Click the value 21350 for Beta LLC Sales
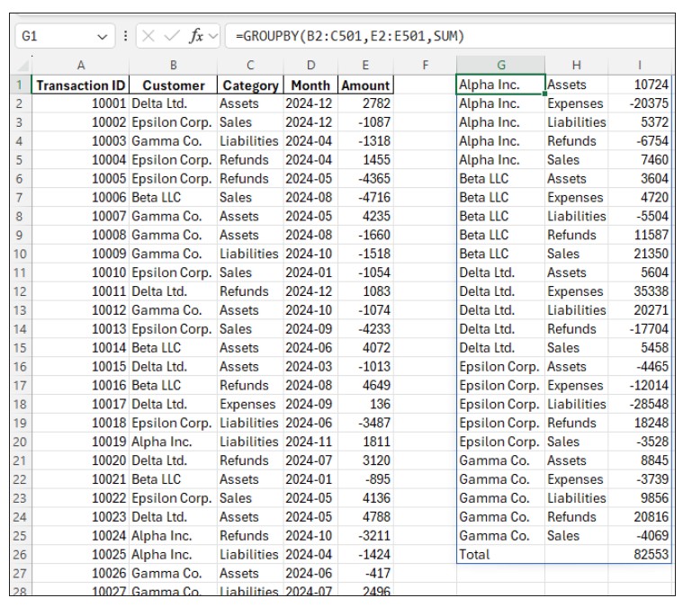This screenshot has height=616, width=683. click(x=640, y=254)
